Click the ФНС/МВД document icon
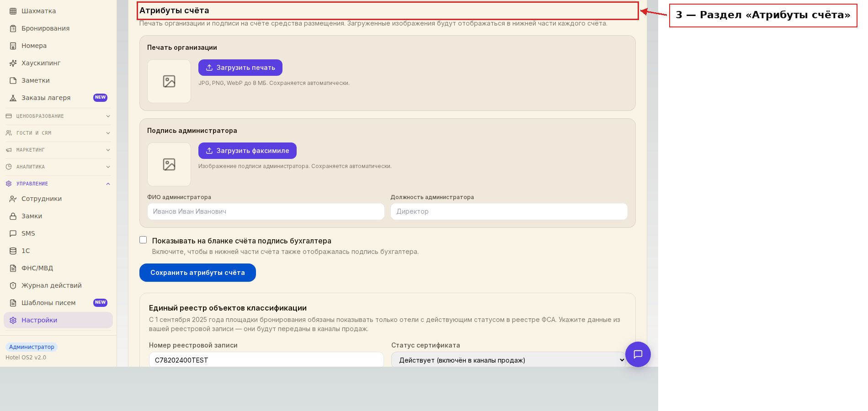Image resolution: width=868 pixels, height=411 pixels. [13, 268]
